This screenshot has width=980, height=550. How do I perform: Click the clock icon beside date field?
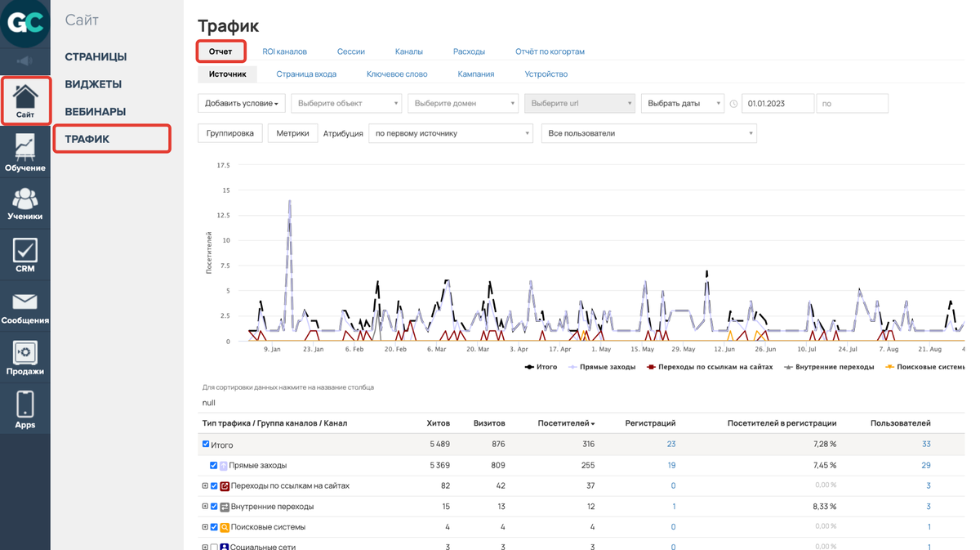pos(733,104)
